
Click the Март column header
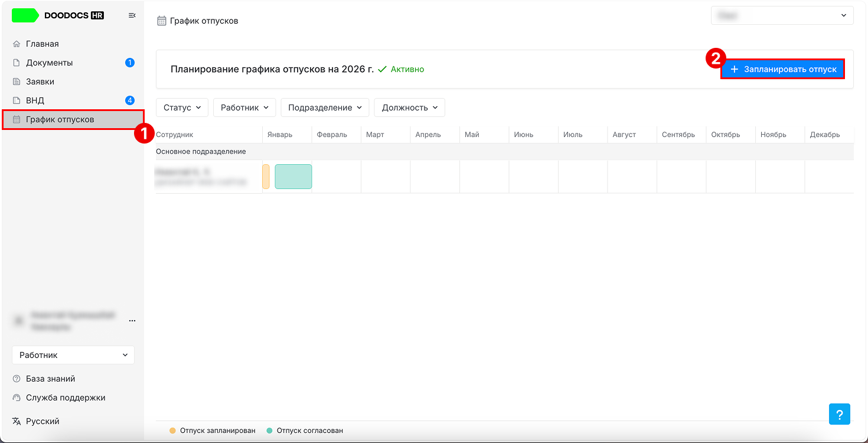(x=375, y=135)
